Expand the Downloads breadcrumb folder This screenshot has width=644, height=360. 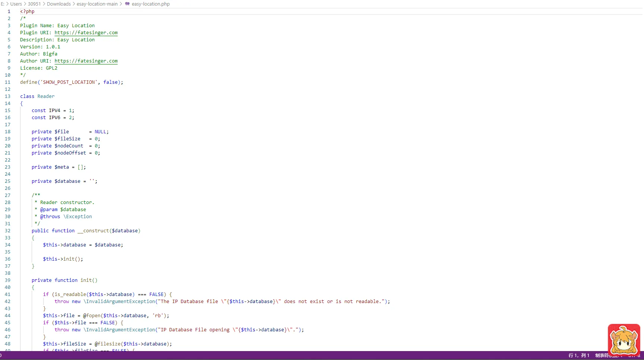click(x=59, y=4)
